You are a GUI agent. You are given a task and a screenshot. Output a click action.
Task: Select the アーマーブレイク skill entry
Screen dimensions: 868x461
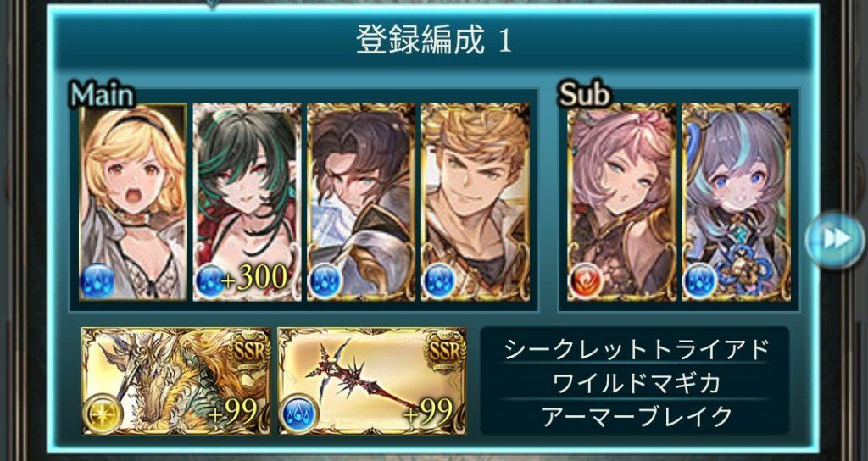click(x=636, y=417)
